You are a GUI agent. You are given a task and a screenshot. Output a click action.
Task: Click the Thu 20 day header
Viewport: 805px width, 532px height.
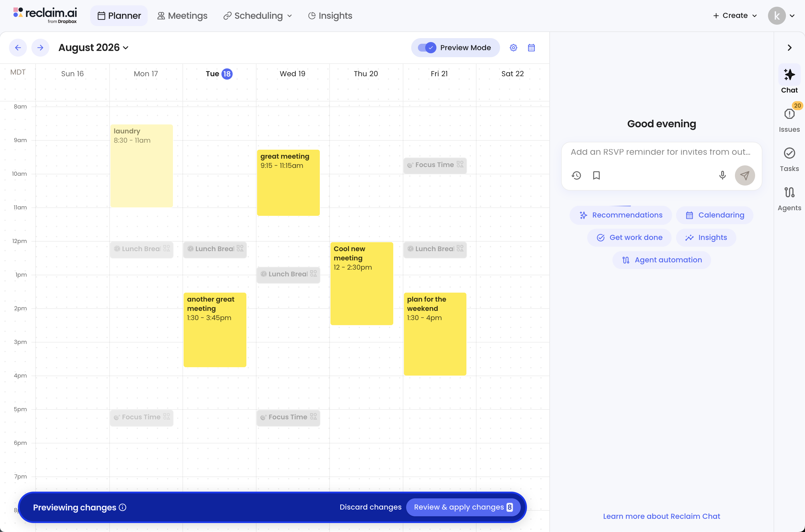coord(366,74)
